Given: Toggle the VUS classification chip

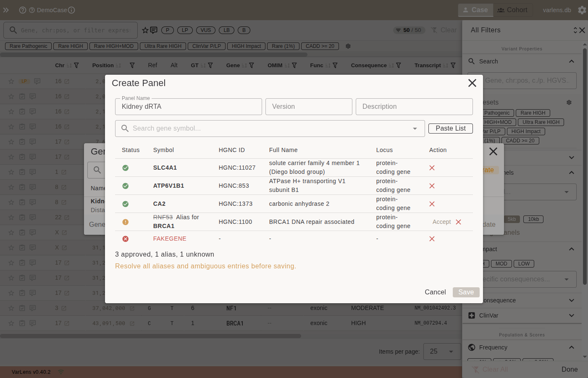Looking at the screenshot, I should [x=205, y=30].
